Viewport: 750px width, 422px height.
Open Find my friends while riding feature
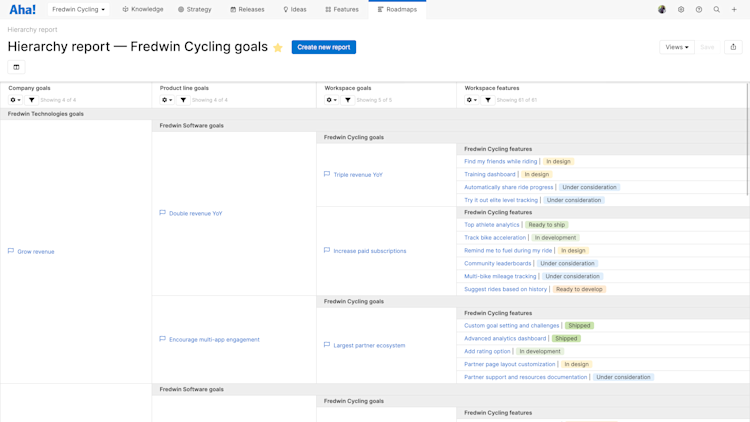coord(501,162)
